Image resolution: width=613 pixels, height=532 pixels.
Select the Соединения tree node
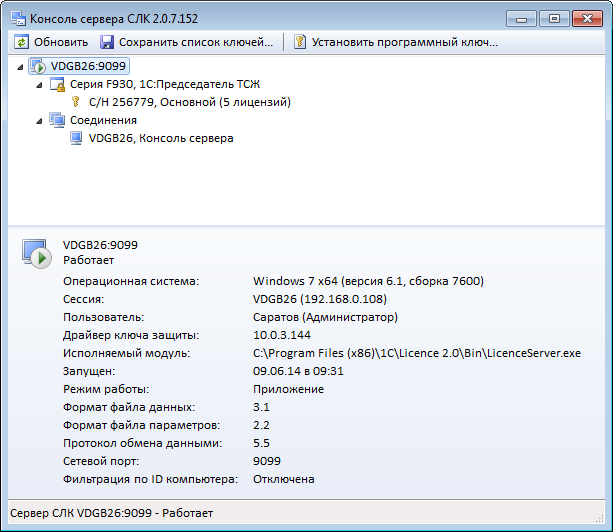pyautogui.click(x=103, y=120)
